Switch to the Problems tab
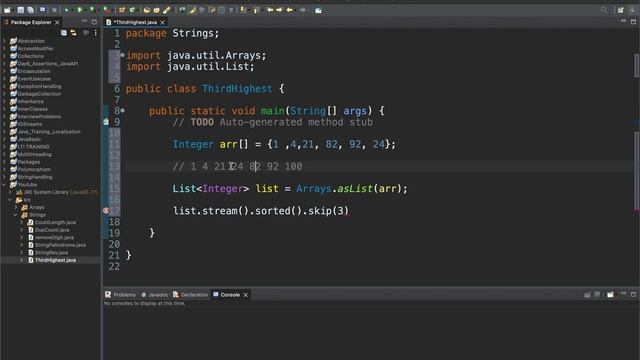640x360 pixels. click(x=120, y=295)
